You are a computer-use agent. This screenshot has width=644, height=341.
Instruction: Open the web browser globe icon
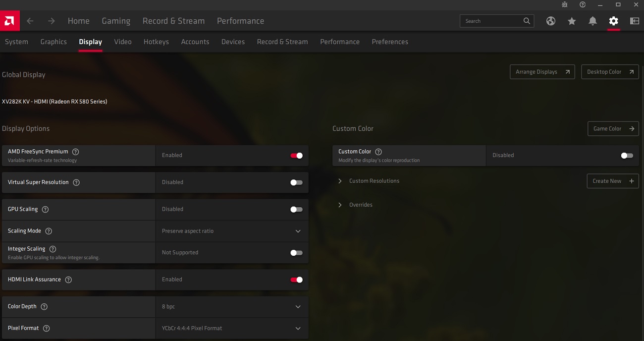tap(551, 21)
